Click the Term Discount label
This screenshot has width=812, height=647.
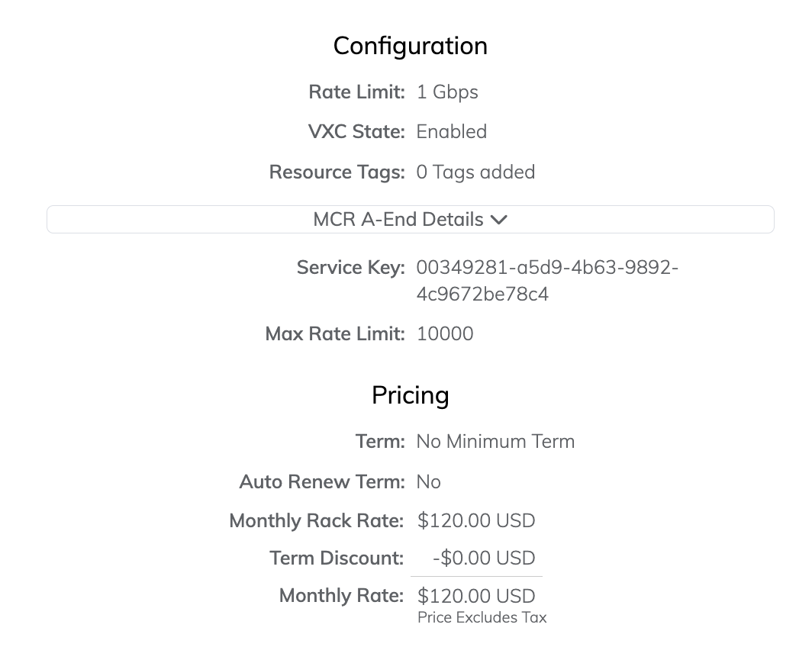coord(336,558)
